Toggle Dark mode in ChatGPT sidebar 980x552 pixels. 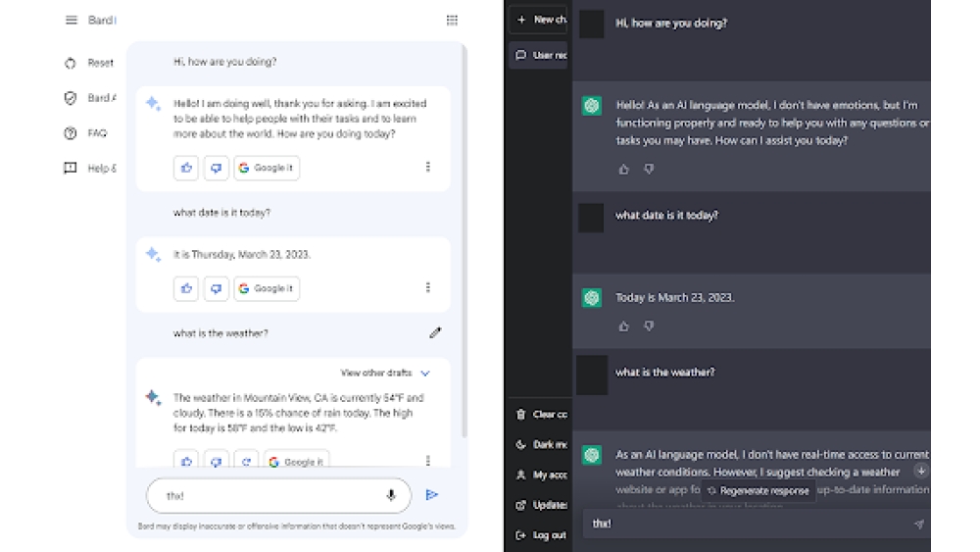coord(541,444)
